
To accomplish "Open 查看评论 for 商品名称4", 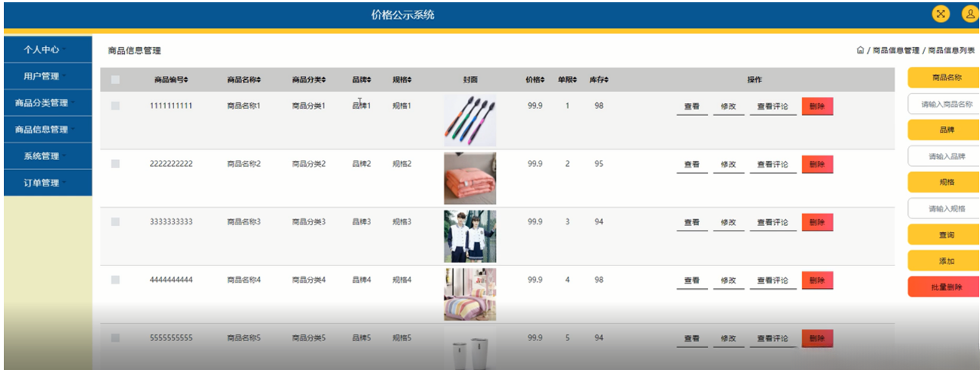I will [772, 281].
